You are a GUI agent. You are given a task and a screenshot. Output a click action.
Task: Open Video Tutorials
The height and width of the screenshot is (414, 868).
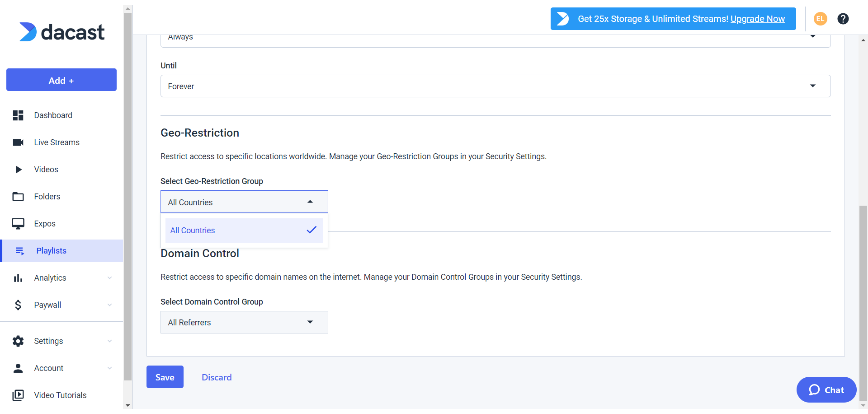coord(60,396)
